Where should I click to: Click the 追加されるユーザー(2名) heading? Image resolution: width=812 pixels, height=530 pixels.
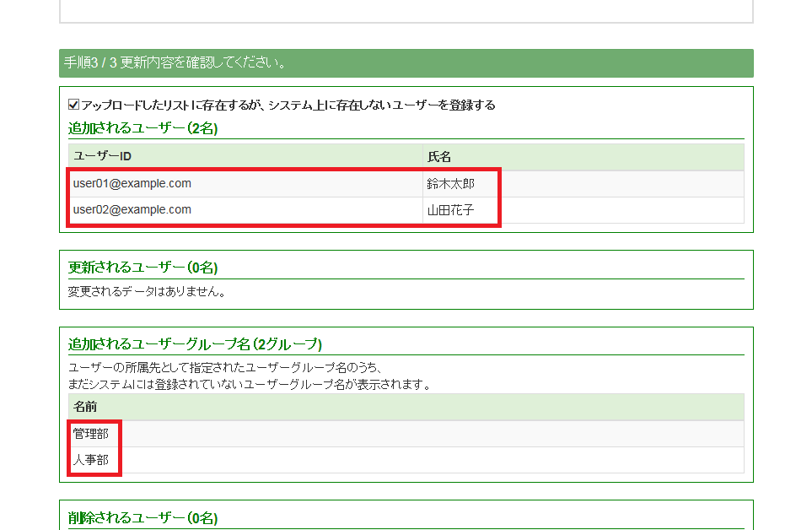point(143,128)
